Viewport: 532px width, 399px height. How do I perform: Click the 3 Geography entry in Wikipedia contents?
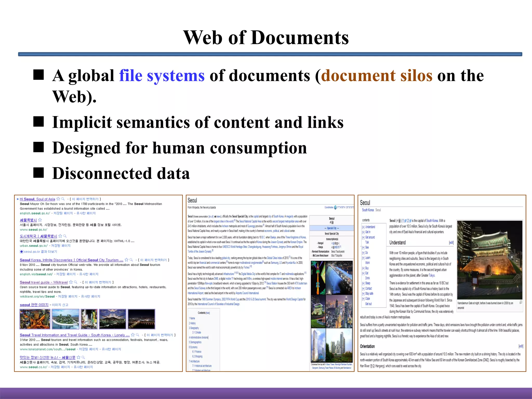[194, 328]
